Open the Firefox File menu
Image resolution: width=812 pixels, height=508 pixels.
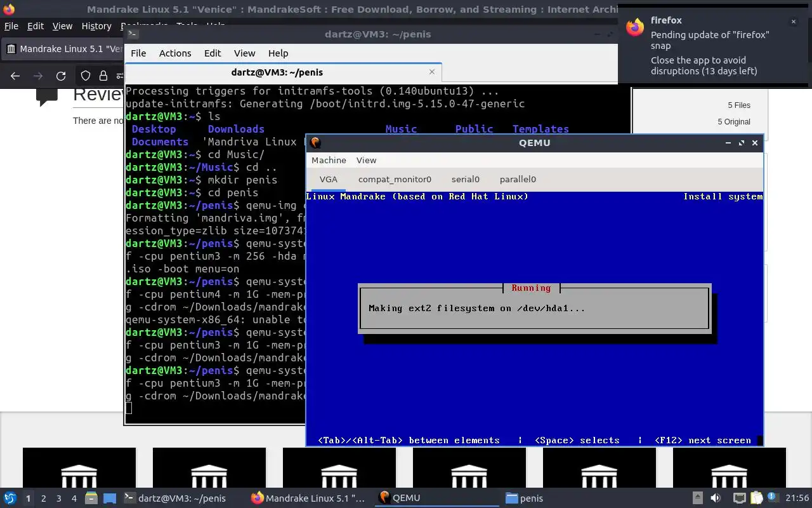11,26
